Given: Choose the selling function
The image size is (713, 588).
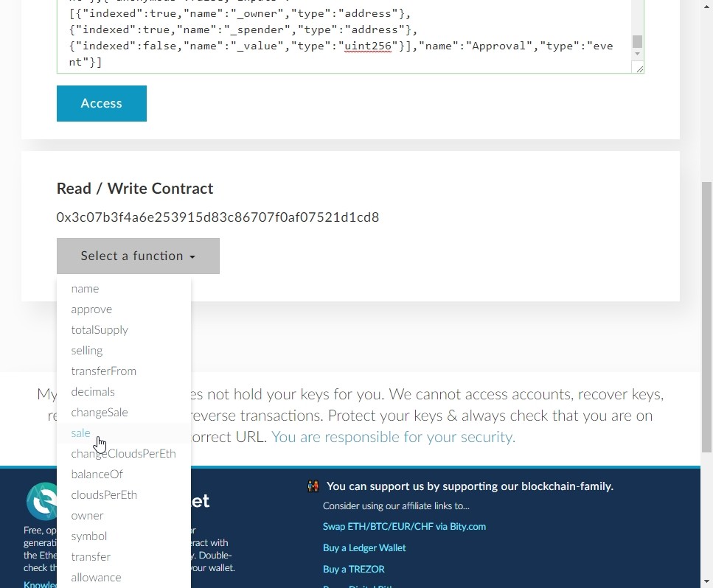Looking at the screenshot, I should (x=87, y=350).
